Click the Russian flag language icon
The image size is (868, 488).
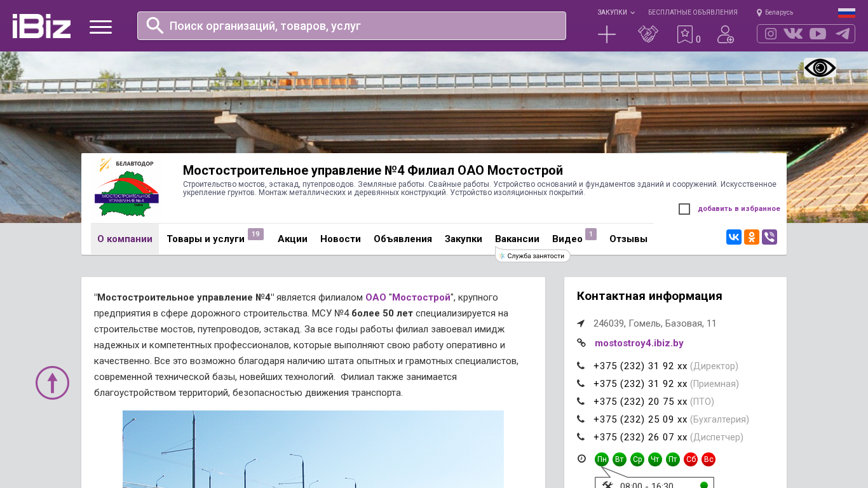pyautogui.click(x=846, y=13)
